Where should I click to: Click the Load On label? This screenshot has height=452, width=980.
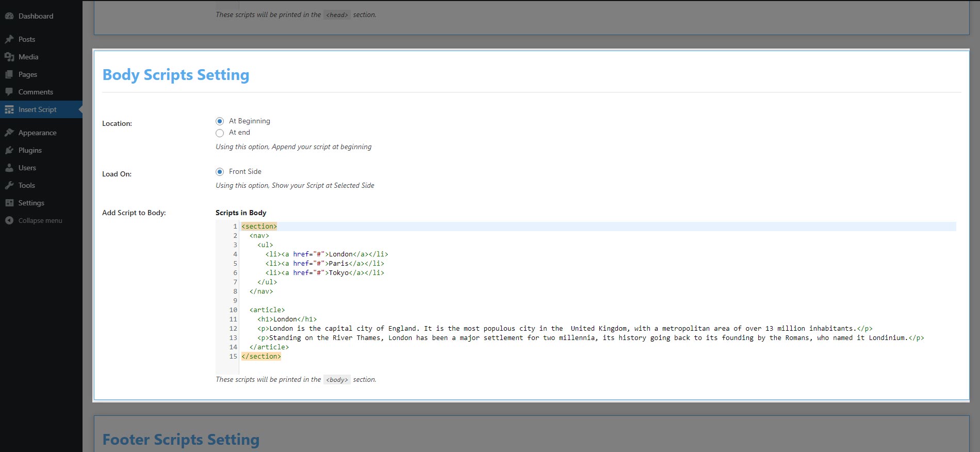(117, 174)
